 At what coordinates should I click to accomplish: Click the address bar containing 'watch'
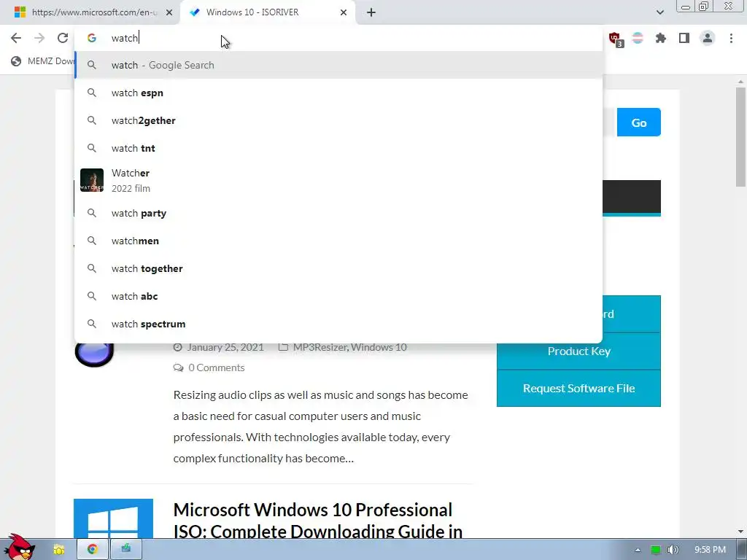[x=338, y=38]
